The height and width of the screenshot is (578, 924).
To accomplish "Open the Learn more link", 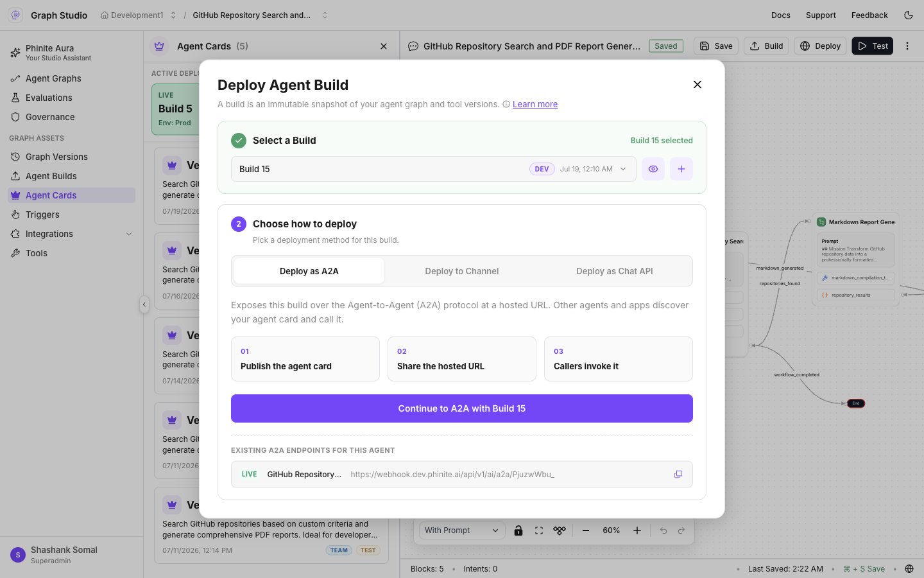I will [535, 104].
